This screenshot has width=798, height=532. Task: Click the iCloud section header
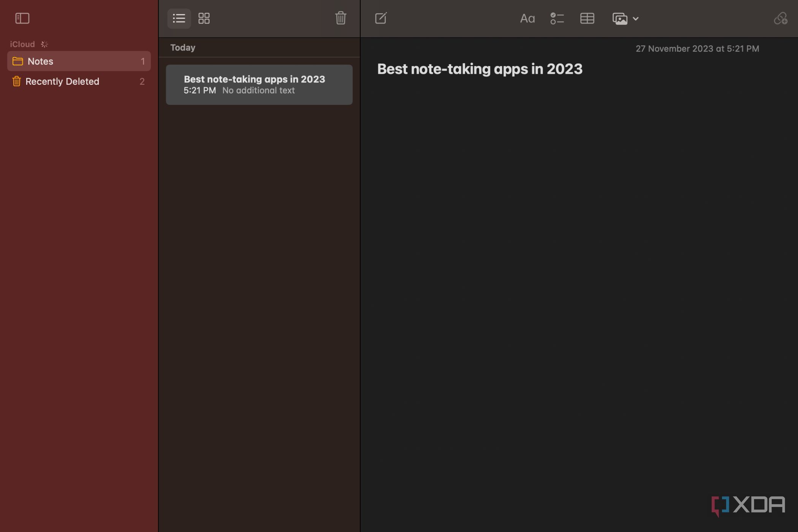click(22, 44)
